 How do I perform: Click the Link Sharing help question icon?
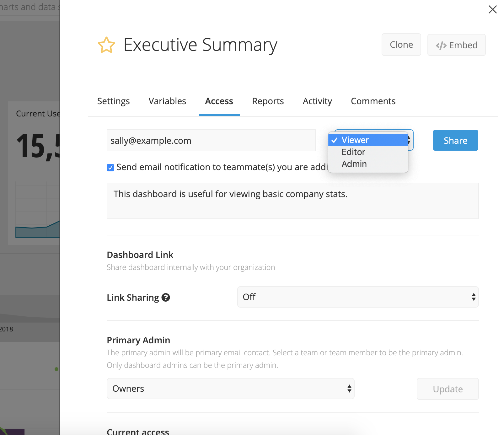point(166,297)
